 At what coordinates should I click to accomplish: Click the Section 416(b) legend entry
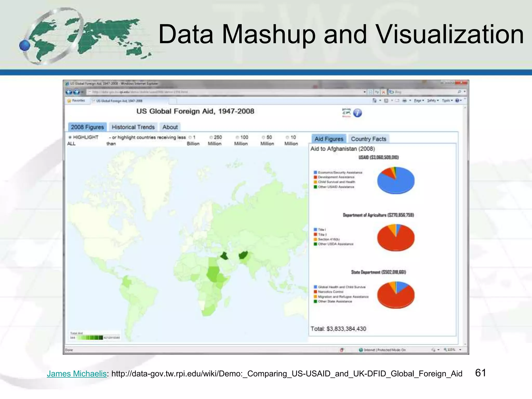[x=327, y=239]
